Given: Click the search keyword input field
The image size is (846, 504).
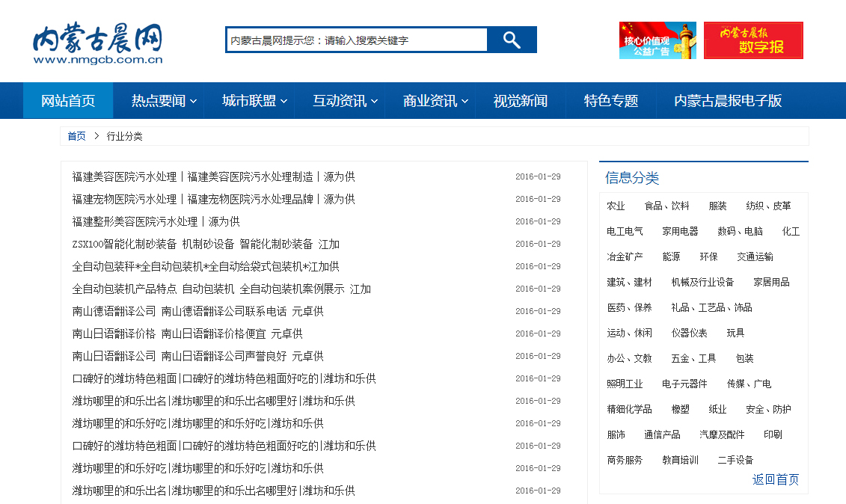Looking at the screenshot, I should coord(357,40).
